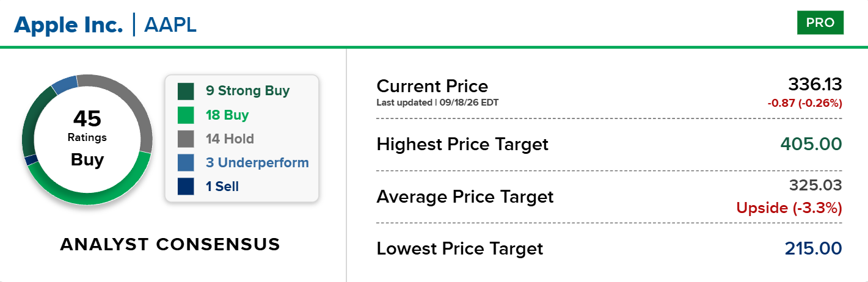
Task: Click the Highest Price Target value 405.00
Action: click(811, 145)
